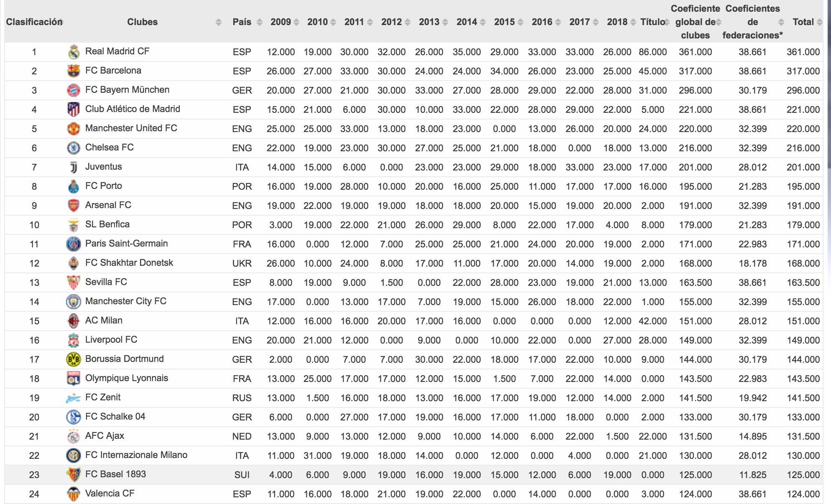Click the 2009 column header
This screenshot has width=831, height=504.
click(x=280, y=22)
